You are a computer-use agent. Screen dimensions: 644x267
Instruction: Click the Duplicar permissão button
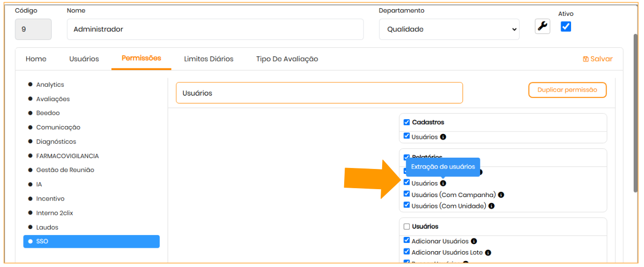pyautogui.click(x=567, y=90)
